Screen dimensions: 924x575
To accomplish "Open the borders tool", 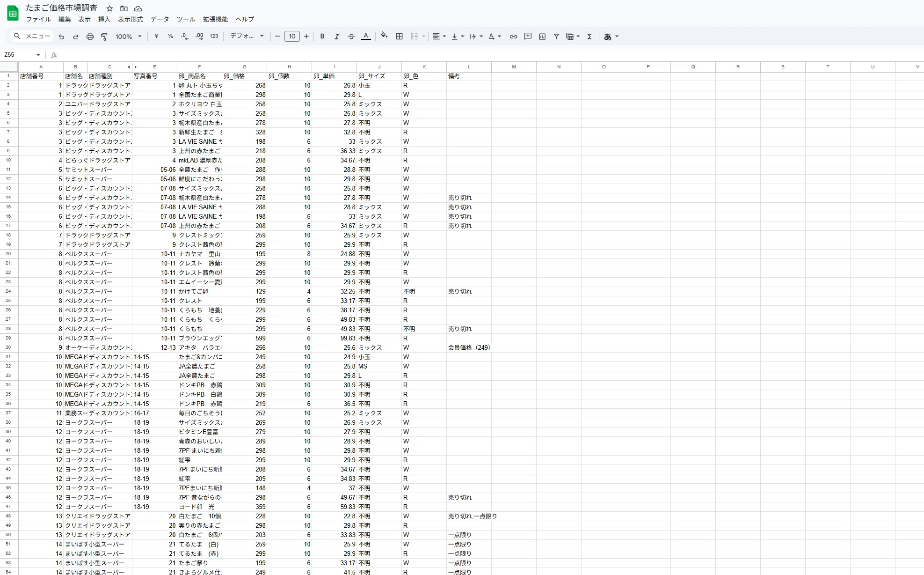I will tap(400, 37).
